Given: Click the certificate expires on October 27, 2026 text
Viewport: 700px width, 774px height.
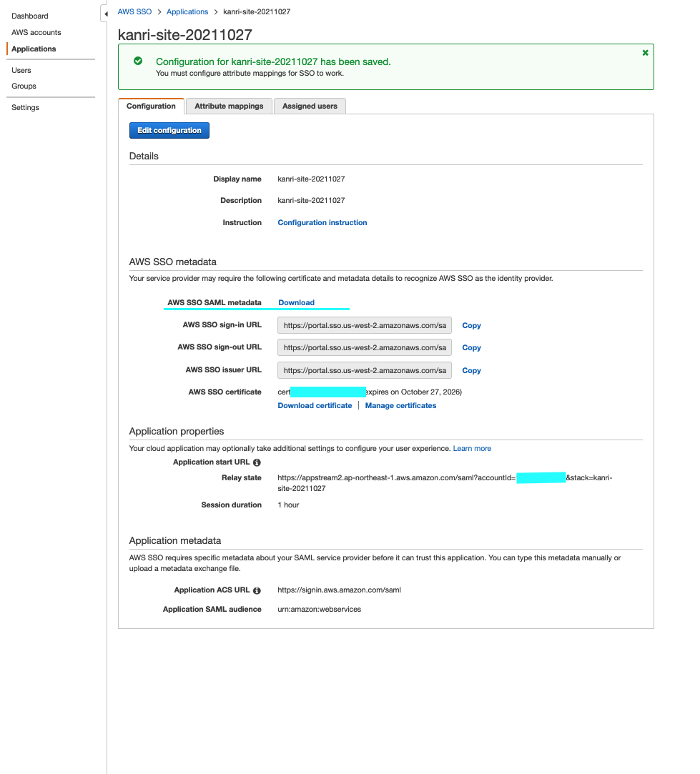Looking at the screenshot, I should 414,392.
